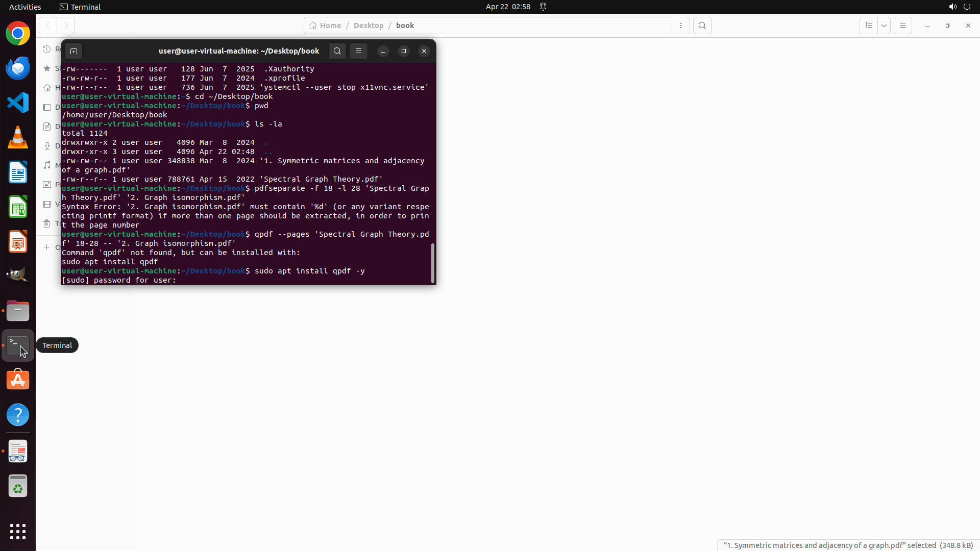Click the back navigation arrow
This screenshot has width=980, height=551.
(48, 26)
